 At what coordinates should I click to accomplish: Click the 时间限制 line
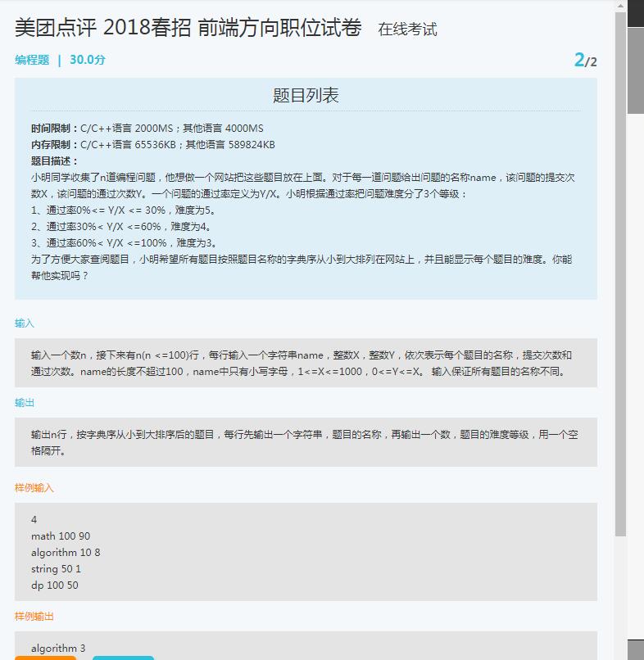(147, 129)
